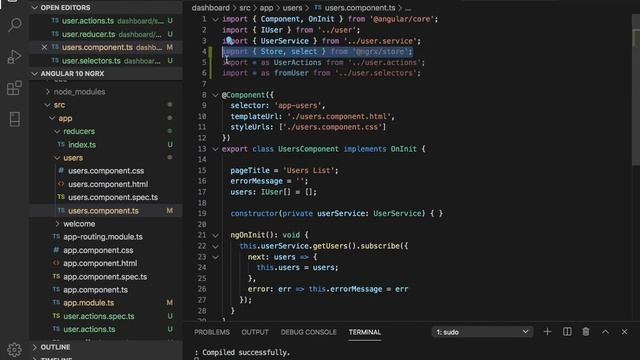Screen dimensions: 640x360
Task: Fold the next callback at line 23
Action: coord(215,257)
